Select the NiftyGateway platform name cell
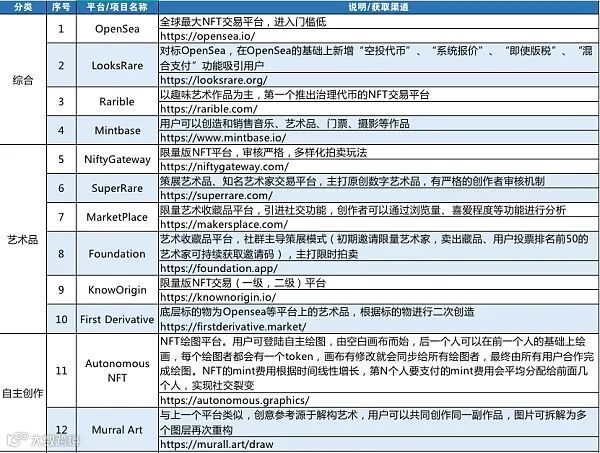This screenshot has width=600, height=453. pyautogui.click(x=117, y=159)
